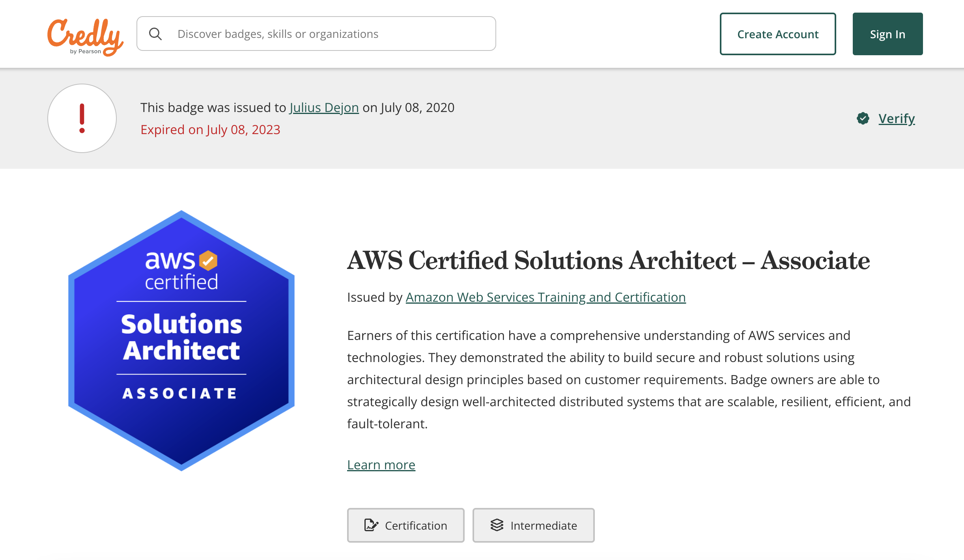Image resolution: width=964 pixels, height=560 pixels.
Task: Click the Create Account button
Action: coord(777,34)
